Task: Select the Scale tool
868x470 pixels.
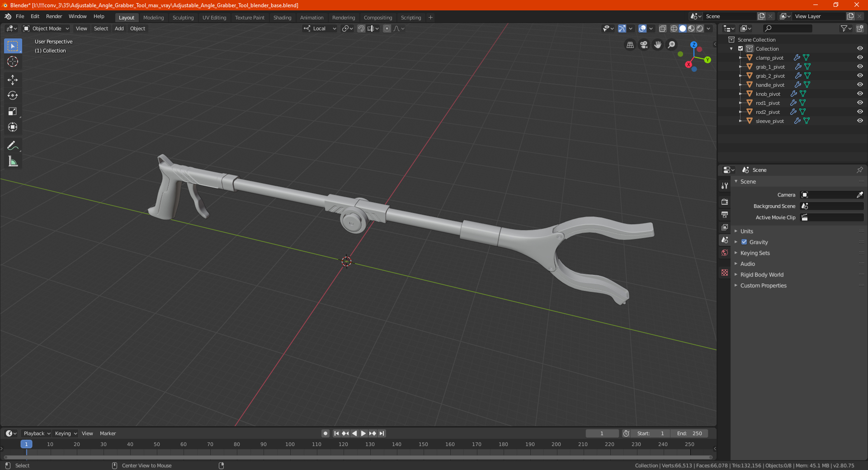Action: pos(13,111)
